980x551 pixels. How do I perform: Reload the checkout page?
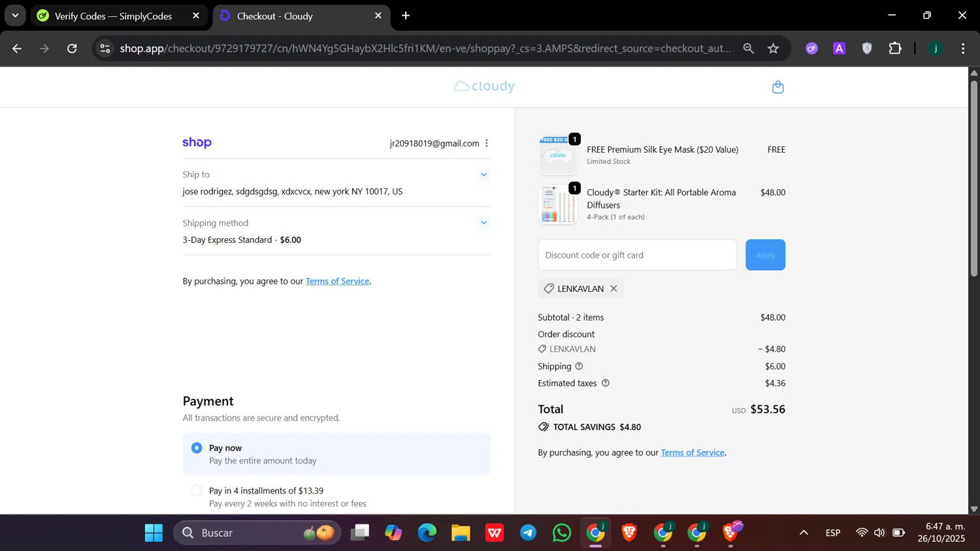72,48
